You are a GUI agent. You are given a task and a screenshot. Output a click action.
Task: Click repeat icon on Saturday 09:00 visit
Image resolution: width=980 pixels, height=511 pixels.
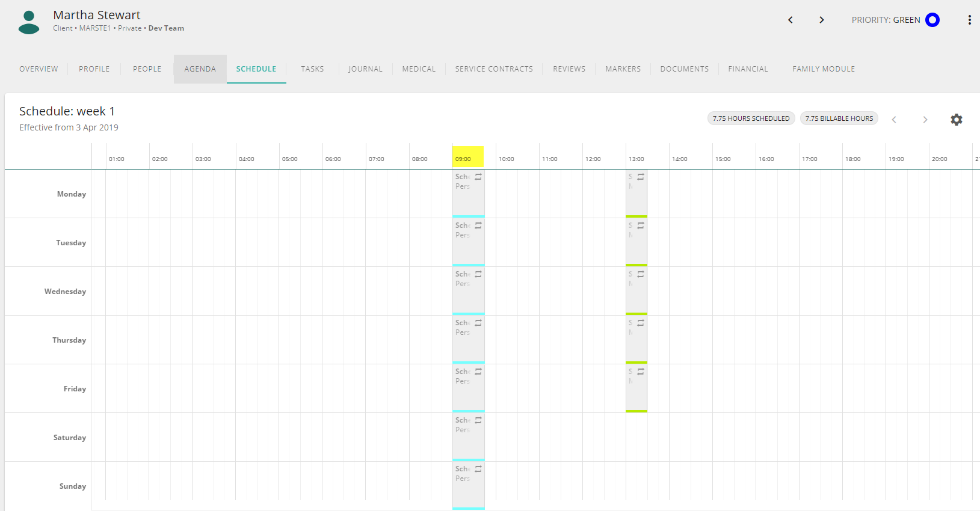point(478,420)
